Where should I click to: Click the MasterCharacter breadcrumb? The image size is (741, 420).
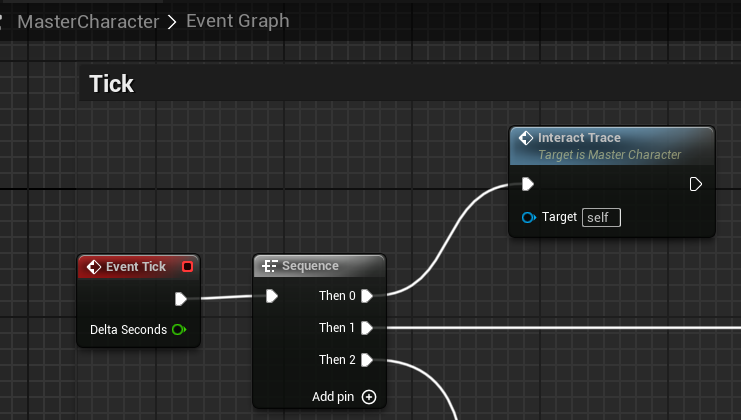click(88, 22)
